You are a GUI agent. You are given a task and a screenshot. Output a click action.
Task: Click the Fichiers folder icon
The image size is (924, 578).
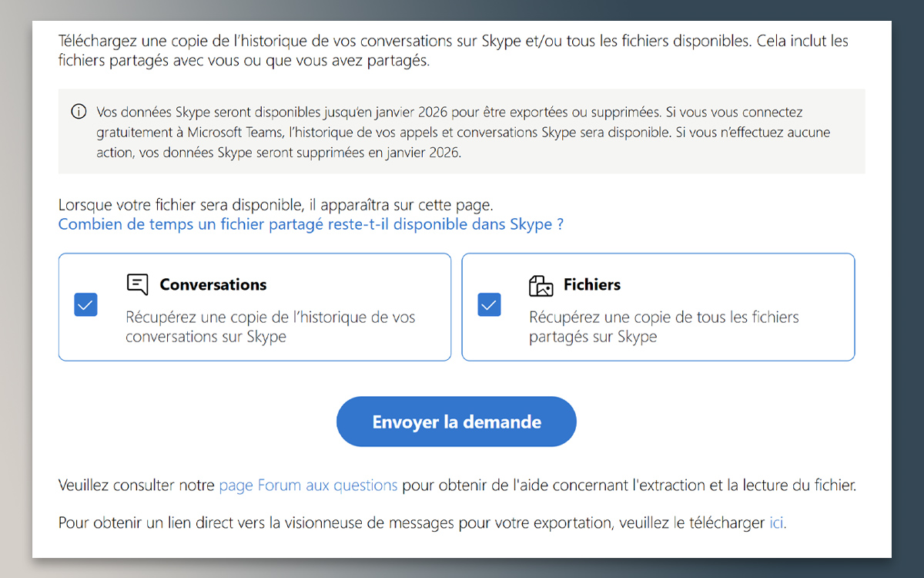(541, 284)
